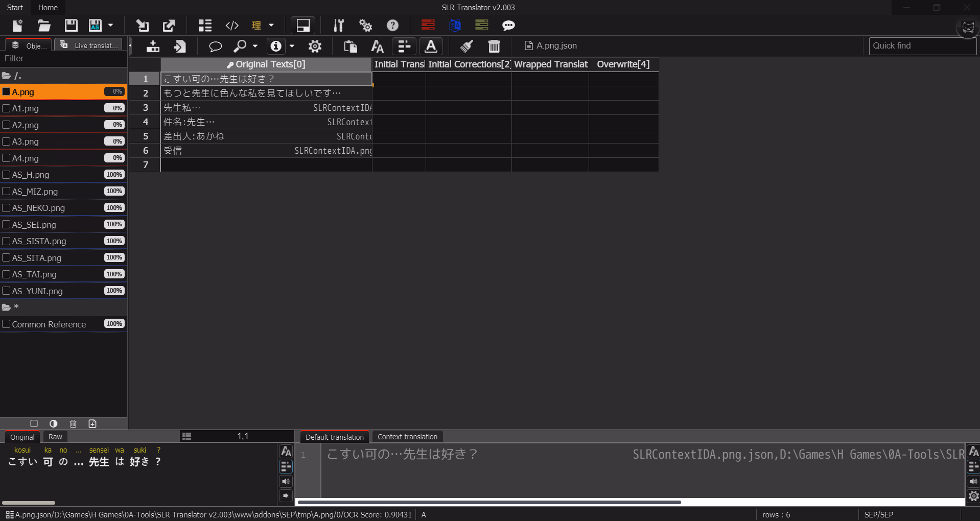Tick the A1.png checkbox
Image resolution: width=980 pixels, height=521 pixels.
pyautogui.click(x=7, y=108)
